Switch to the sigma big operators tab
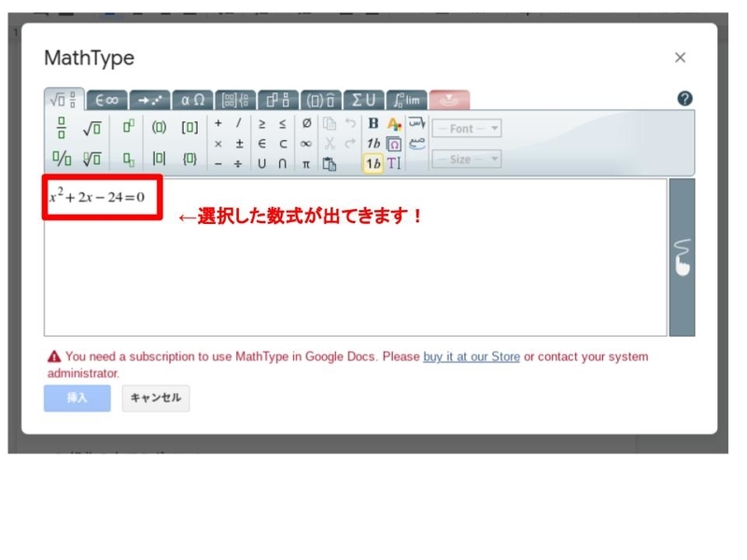This screenshot has height=560, width=747. 363,100
